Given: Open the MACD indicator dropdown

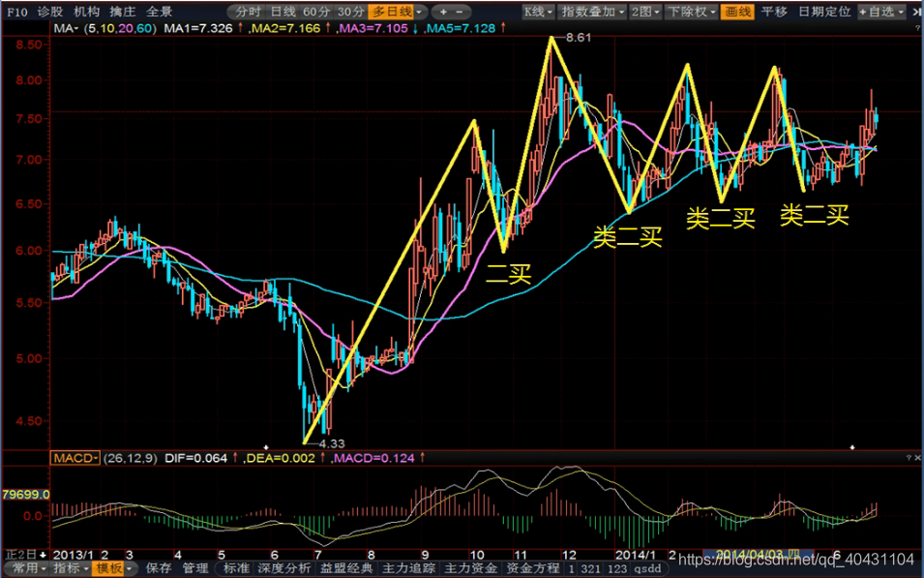Looking at the screenshot, I should coord(75,458).
